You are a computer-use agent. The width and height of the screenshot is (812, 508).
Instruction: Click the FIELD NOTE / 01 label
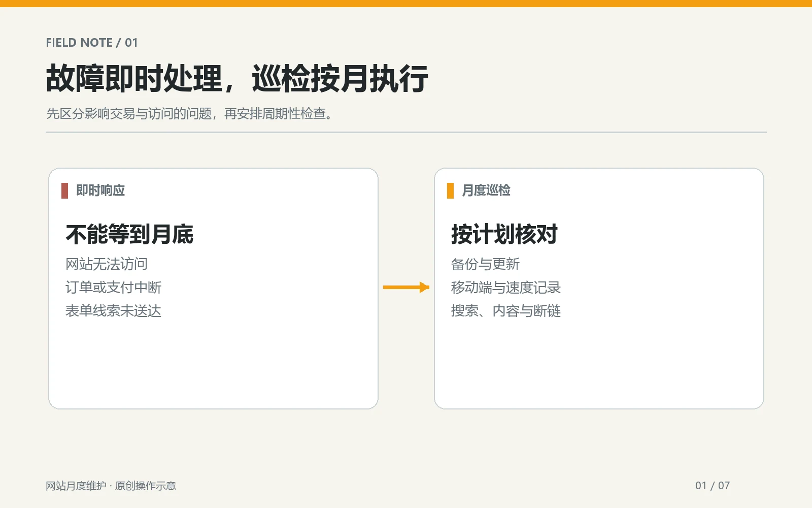(92, 43)
